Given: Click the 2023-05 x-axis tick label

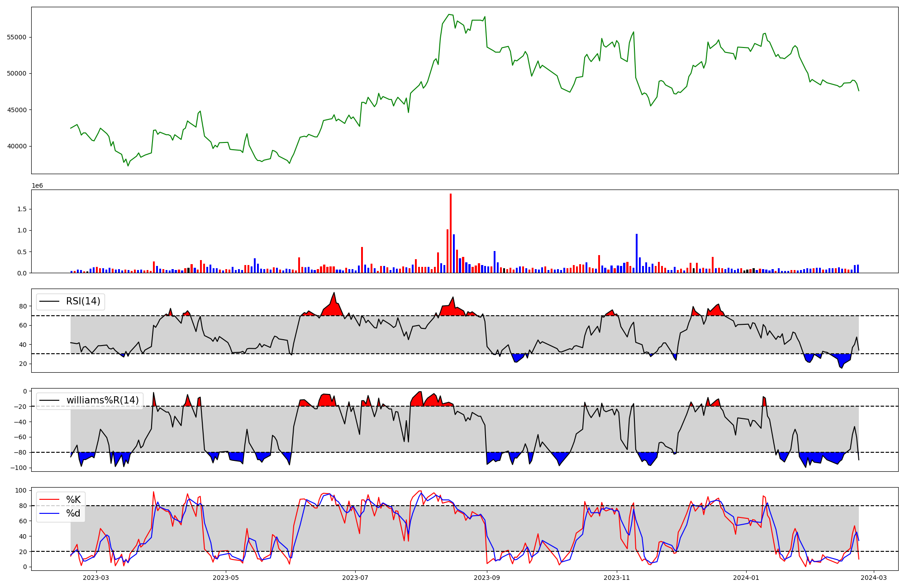Looking at the screenshot, I should click(226, 578).
